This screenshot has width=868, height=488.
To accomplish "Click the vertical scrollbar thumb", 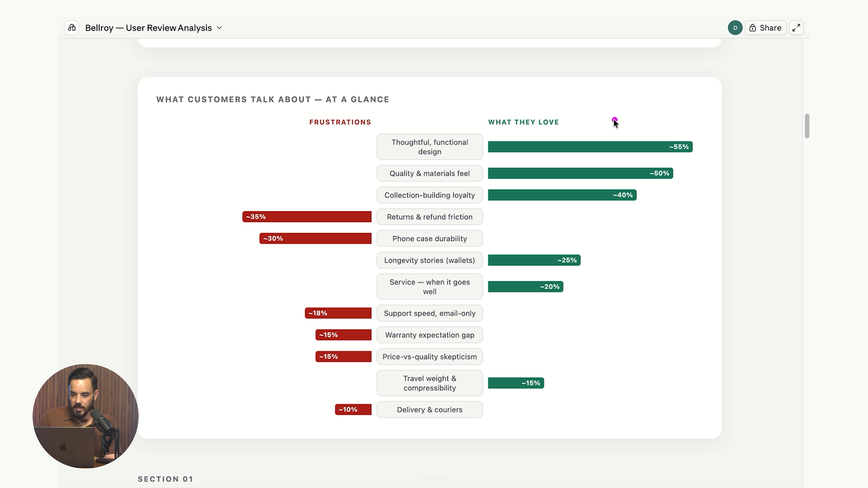I will pos(807,126).
